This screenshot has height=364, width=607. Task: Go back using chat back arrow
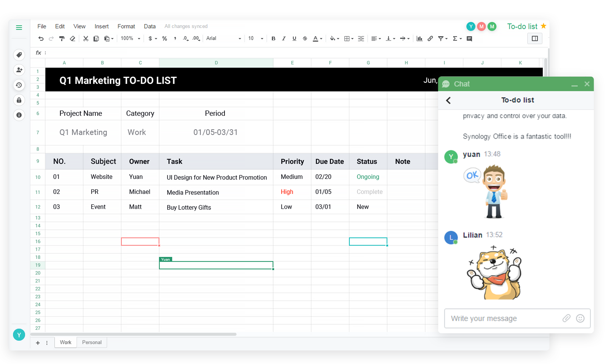(x=448, y=100)
